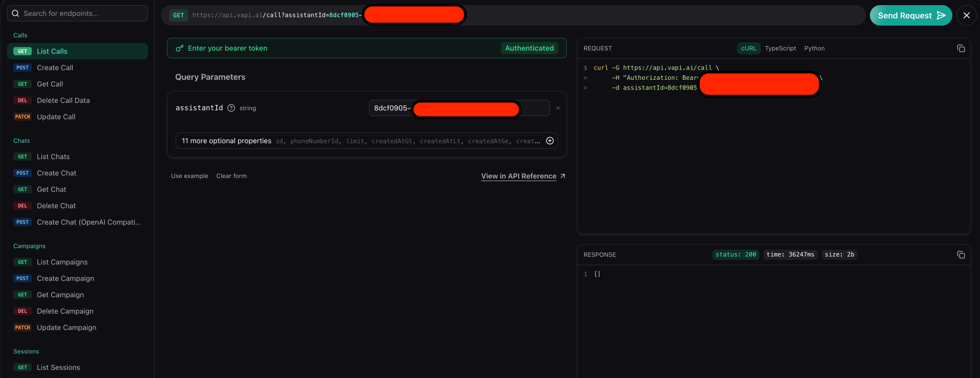Open Get Call endpoint

pyautogui.click(x=77, y=84)
